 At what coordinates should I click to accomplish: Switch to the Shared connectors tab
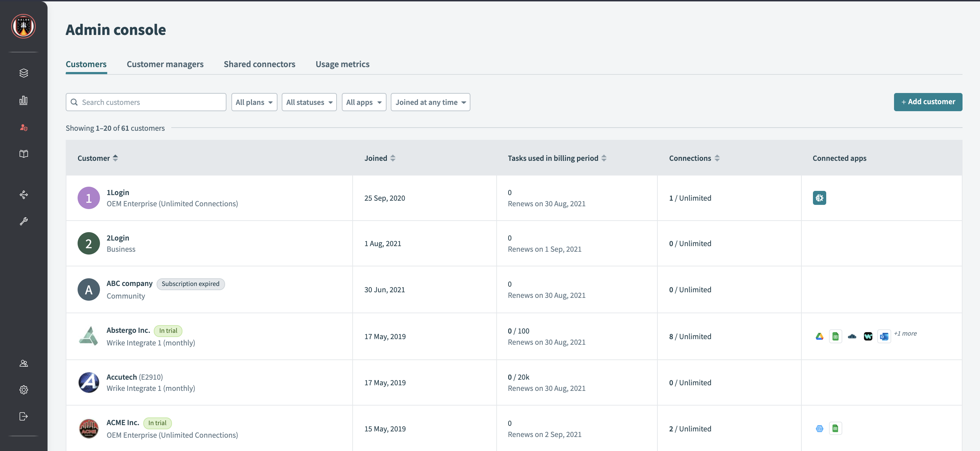tap(259, 64)
